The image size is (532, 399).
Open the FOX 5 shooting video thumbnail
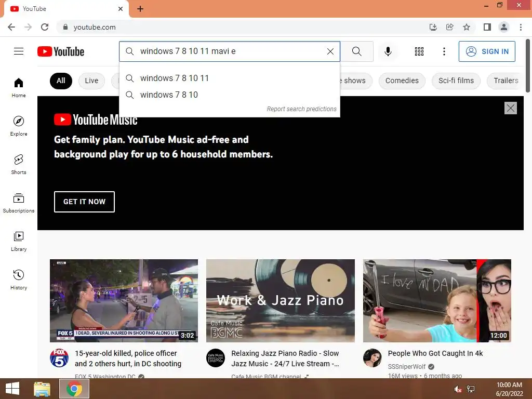(x=124, y=301)
